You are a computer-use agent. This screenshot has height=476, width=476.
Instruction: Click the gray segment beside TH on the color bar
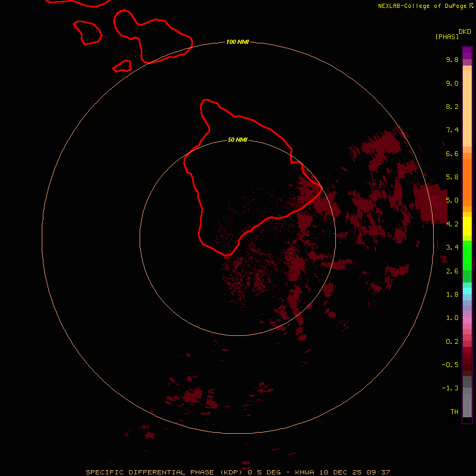tap(467, 405)
